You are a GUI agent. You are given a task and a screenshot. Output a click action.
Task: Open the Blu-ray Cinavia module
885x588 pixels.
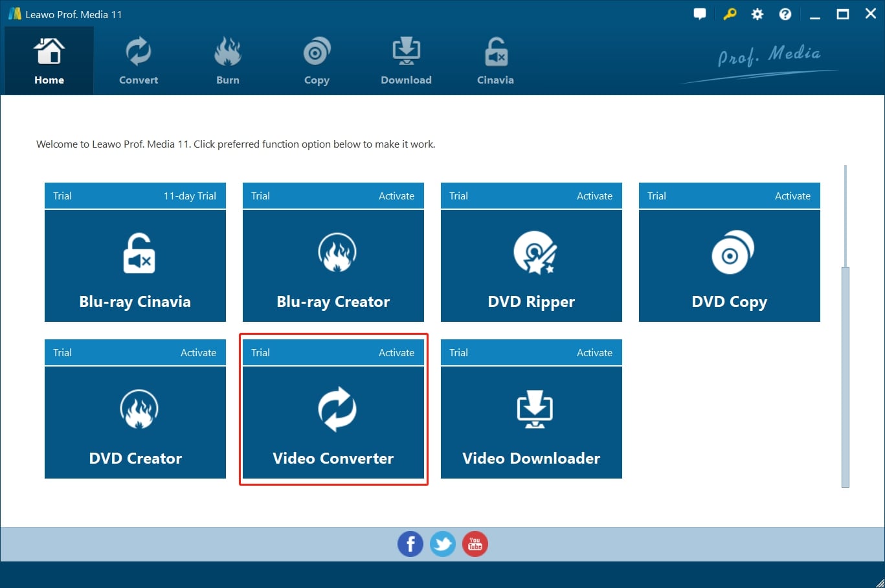click(135, 266)
